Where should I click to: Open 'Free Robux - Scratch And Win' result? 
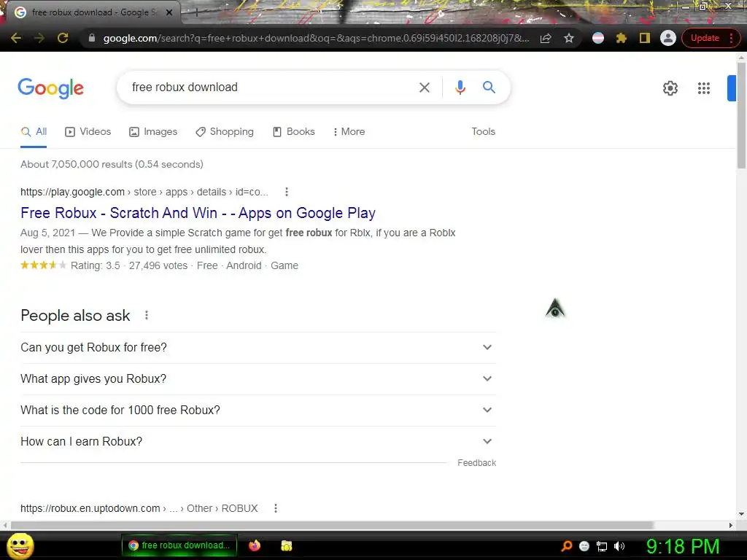(x=198, y=213)
